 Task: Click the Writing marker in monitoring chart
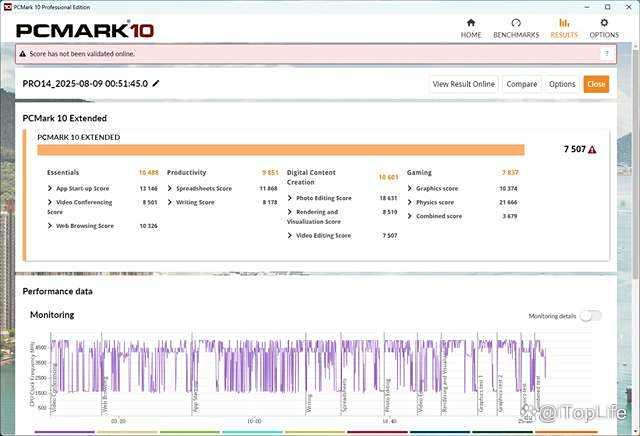(x=309, y=403)
